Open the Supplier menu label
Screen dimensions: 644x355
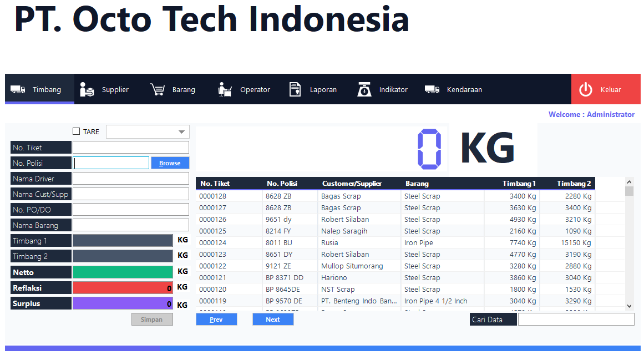(115, 89)
